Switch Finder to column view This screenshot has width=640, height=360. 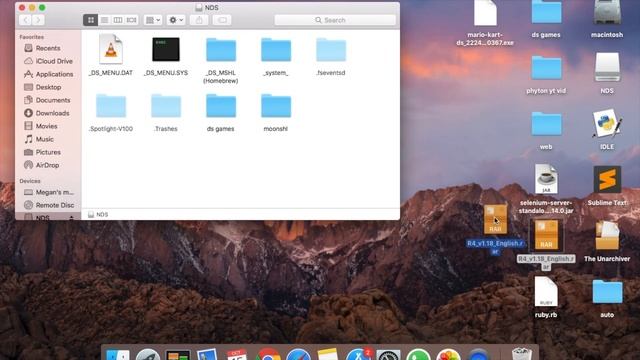pyautogui.click(x=118, y=20)
